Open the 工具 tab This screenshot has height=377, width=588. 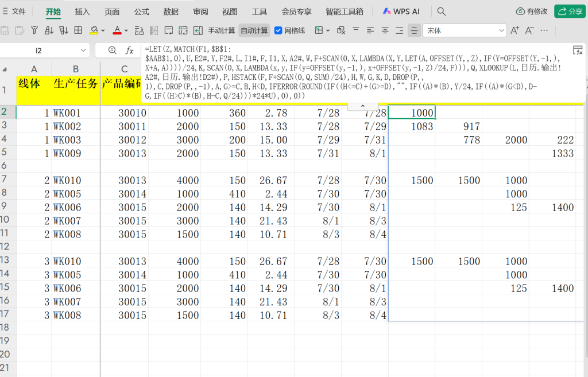(259, 11)
